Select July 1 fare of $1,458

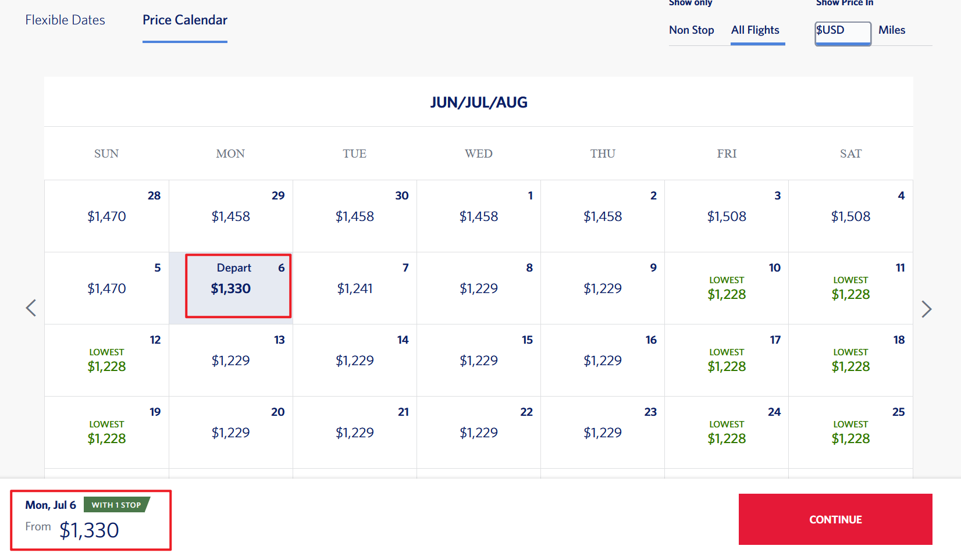pos(479,216)
